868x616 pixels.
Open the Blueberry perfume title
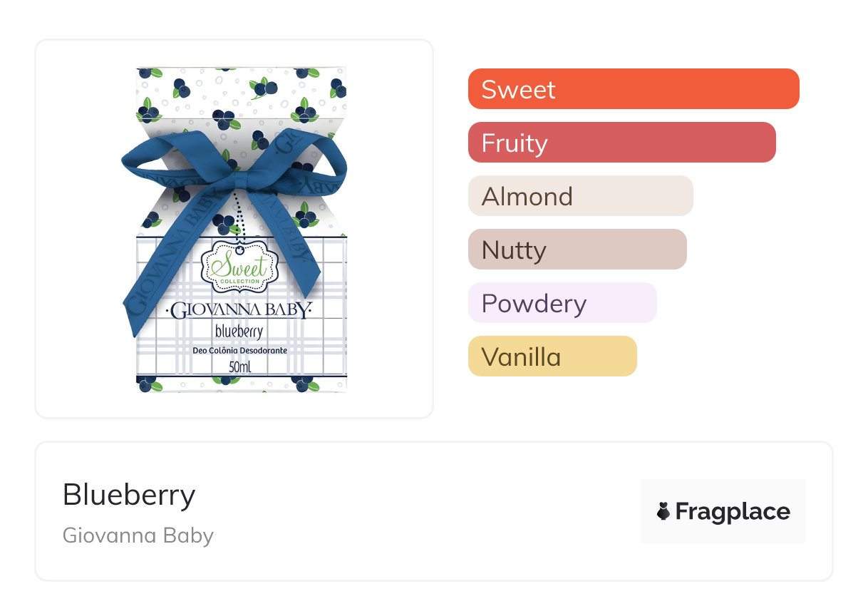point(129,494)
